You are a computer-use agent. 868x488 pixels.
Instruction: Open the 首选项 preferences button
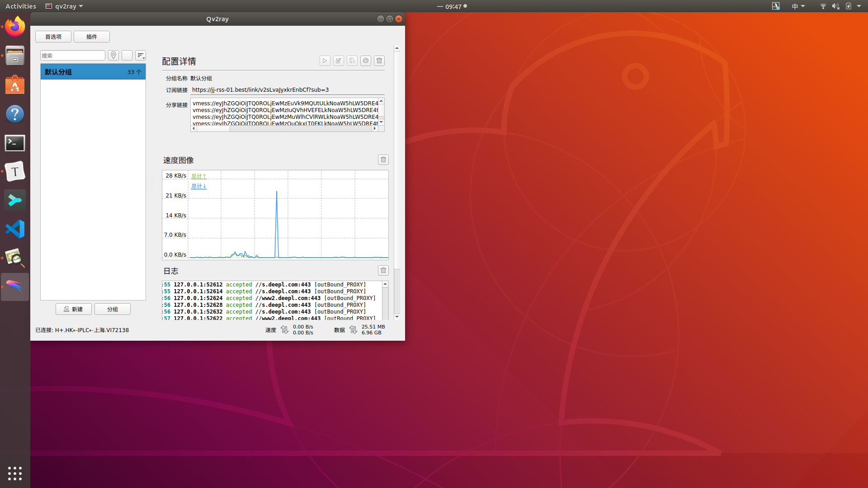53,37
